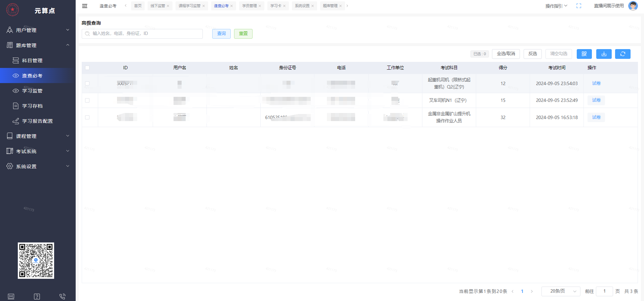Image resolution: width=644 pixels, height=301 pixels.
Task: Toggle the select-all checkbox in the table header
Action: click(x=87, y=68)
